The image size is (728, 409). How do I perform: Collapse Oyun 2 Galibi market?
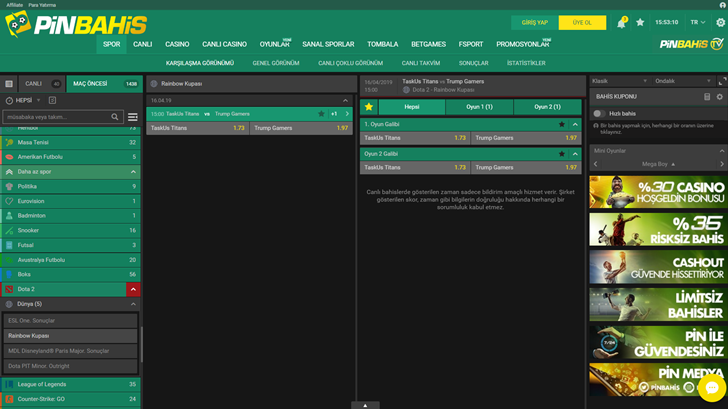(575, 154)
